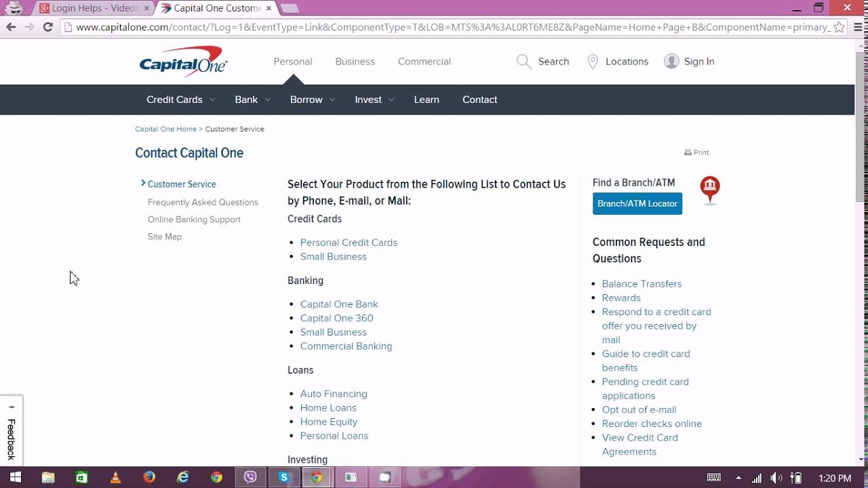Click the Branch/ATM Locator button
The width and height of the screenshot is (868, 488).
637,203
